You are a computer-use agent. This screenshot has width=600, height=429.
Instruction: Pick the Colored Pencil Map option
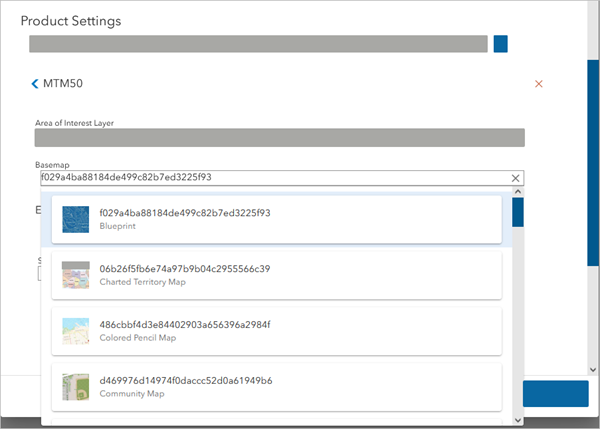[280, 331]
